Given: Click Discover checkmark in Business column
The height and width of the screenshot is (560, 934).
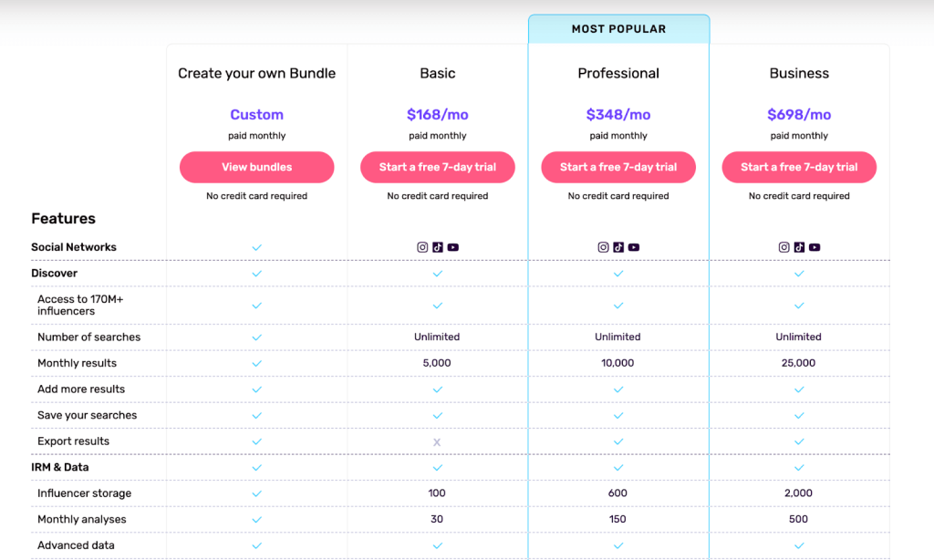Looking at the screenshot, I should (799, 274).
